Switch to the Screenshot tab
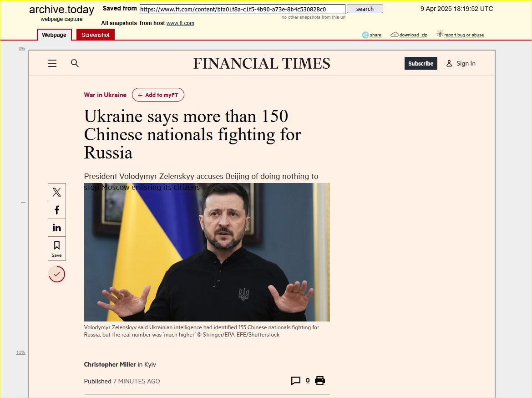 coord(95,35)
